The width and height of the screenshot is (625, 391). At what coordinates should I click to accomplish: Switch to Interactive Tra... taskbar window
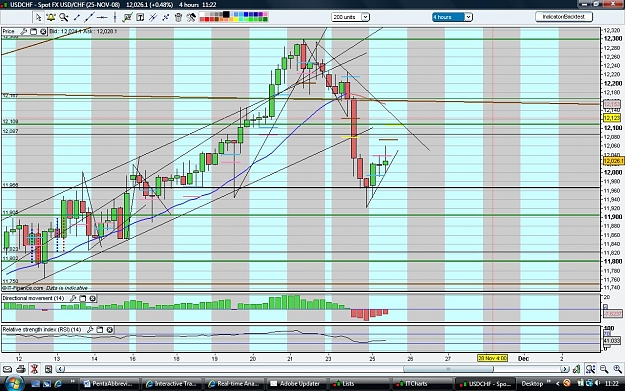[172, 384]
